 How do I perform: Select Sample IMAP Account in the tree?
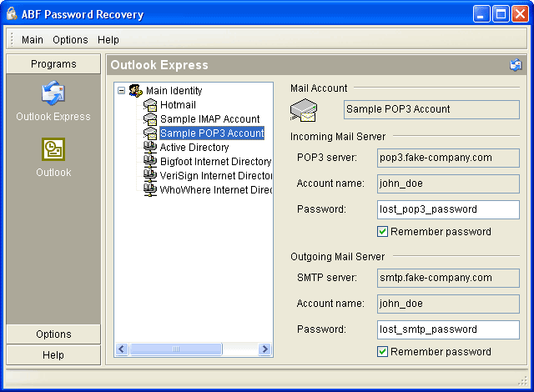click(x=209, y=119)
